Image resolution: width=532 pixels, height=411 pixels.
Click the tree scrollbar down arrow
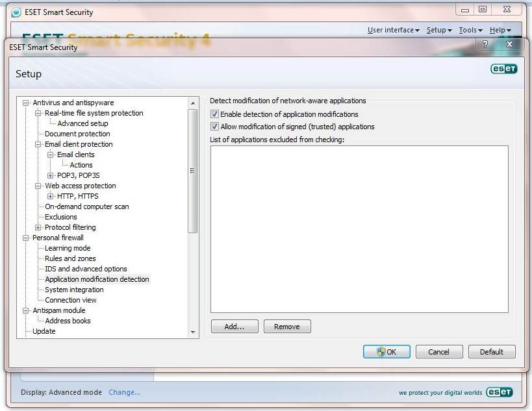193,332
